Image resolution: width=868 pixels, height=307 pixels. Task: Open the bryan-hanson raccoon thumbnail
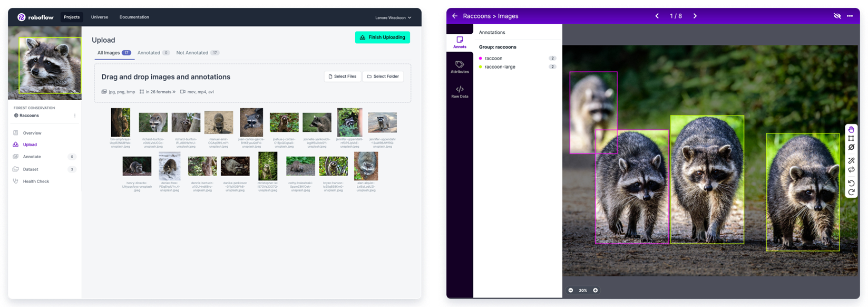point(333,166)
